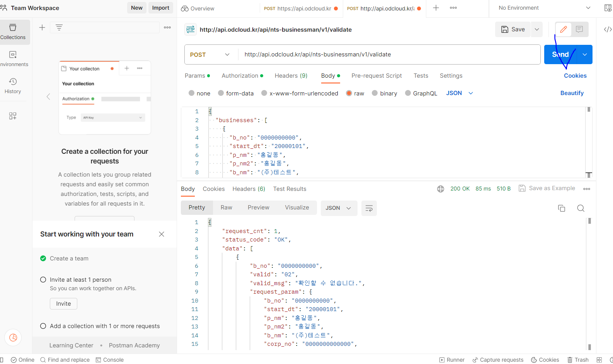
Task: Copy the response body with the copy icon
Action: (x=561, y=208)
